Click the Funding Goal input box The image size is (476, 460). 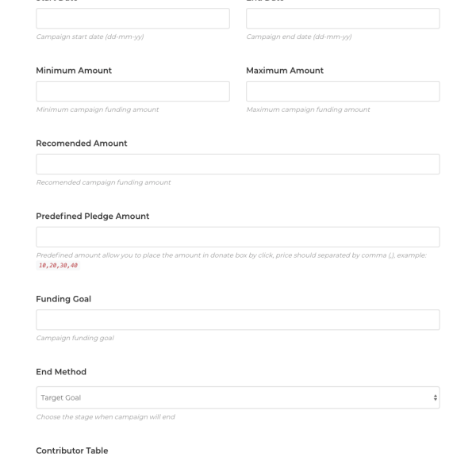[238, 320]
